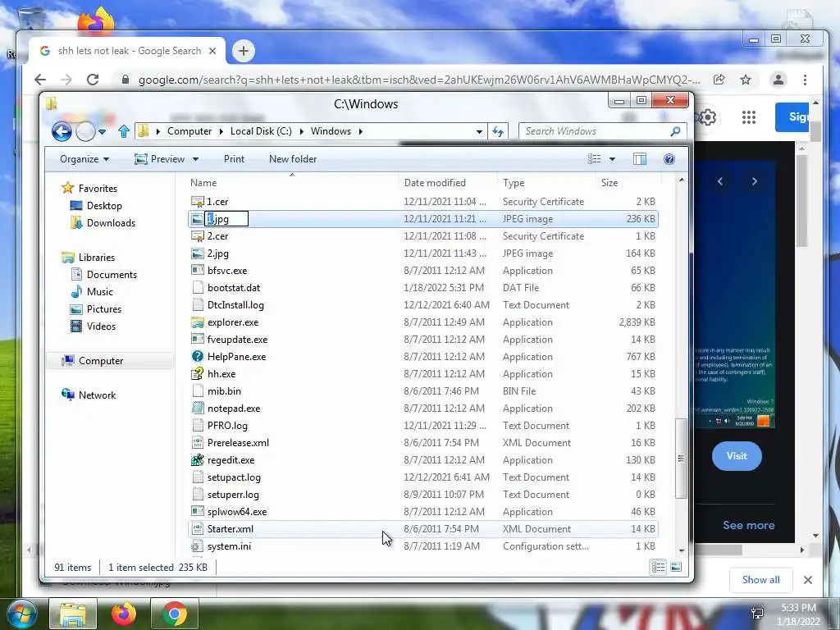Click Show all downloads in Chrome
Screen dimensions: 840x630
tap(760, 580)
